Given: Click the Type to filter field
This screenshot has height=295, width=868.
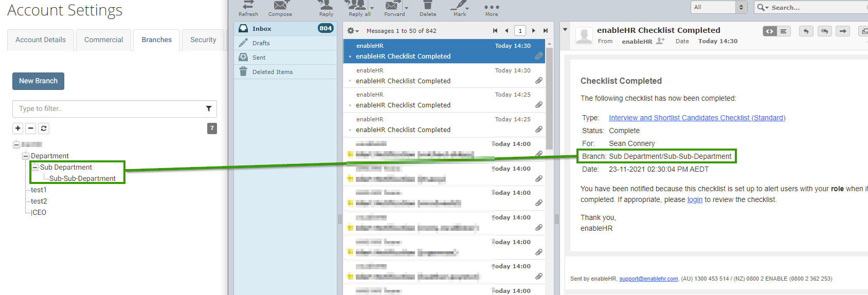Looking at the screenshot, I should [115, 109].
